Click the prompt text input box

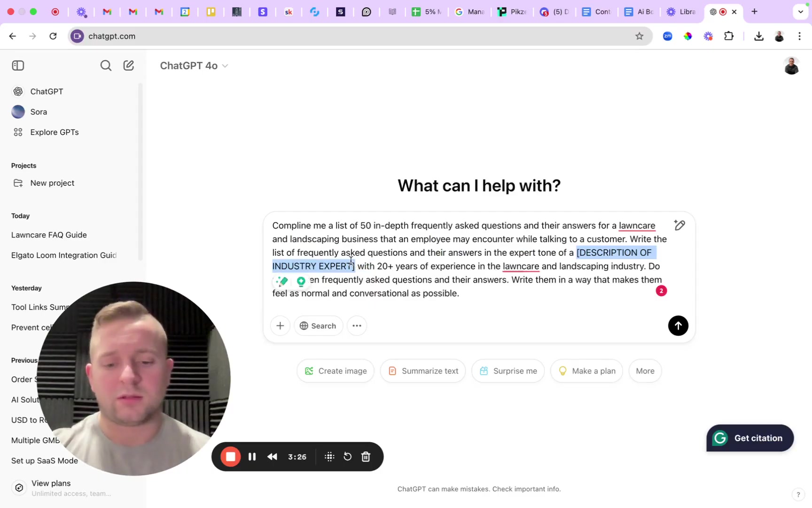point(470,259)
